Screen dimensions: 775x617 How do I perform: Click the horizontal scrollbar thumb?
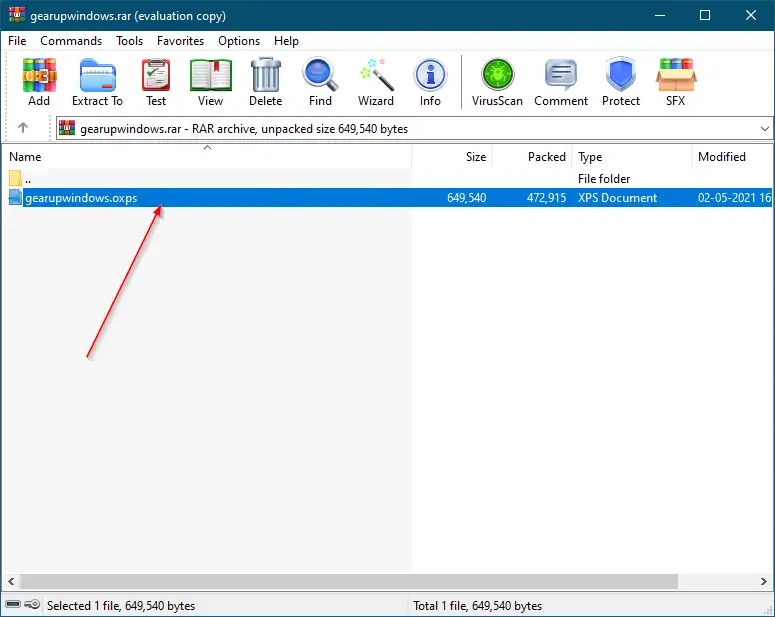point(348,581)
